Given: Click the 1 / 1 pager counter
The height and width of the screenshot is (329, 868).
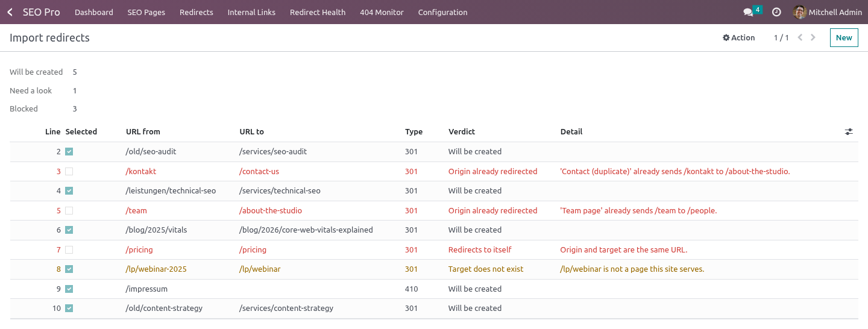Looking at the screenshot, I should point(781,37).
